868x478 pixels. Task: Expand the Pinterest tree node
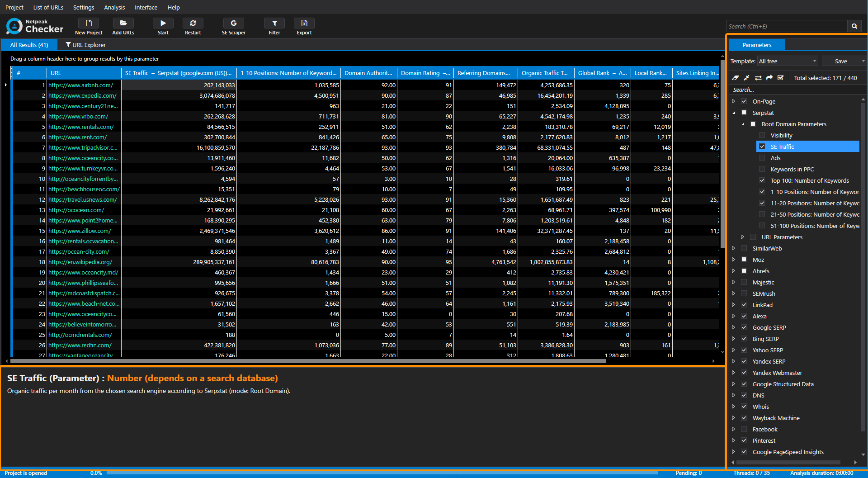pos(734,440)
